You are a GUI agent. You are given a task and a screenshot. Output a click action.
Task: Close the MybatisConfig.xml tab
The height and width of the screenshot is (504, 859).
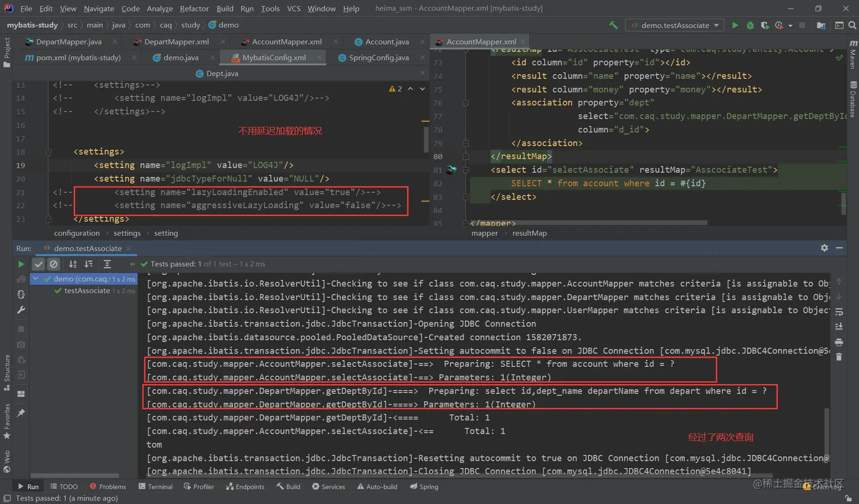click(x=320, y=57)
